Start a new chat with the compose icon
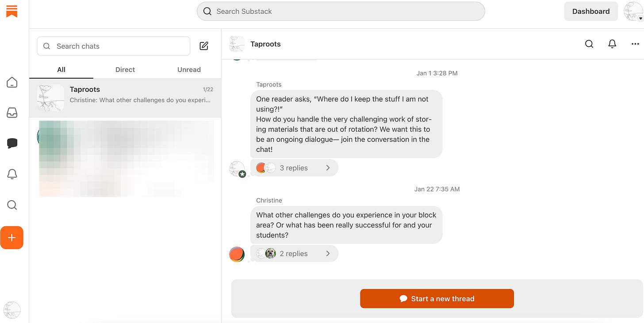The height and width of the screenshot is (323, 644). click(x=204, y=46)
